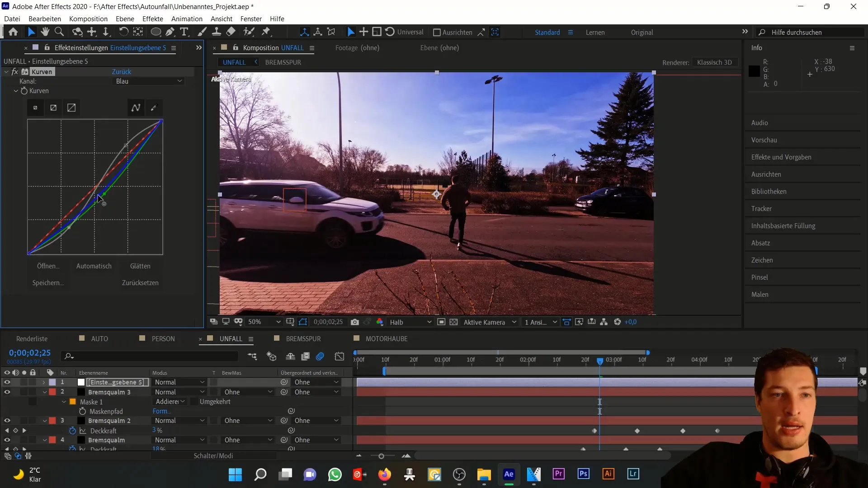Select the Kanal Blau dropdown in curves
This screenshot has height=488, width=868.
147,81
